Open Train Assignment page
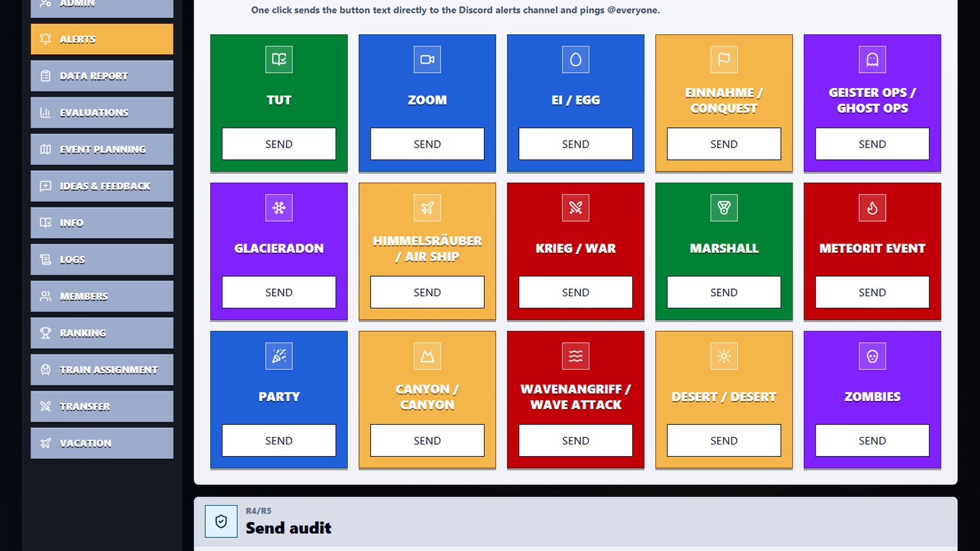This screenshot has height=551, width=980. click(x=102, y=370)
